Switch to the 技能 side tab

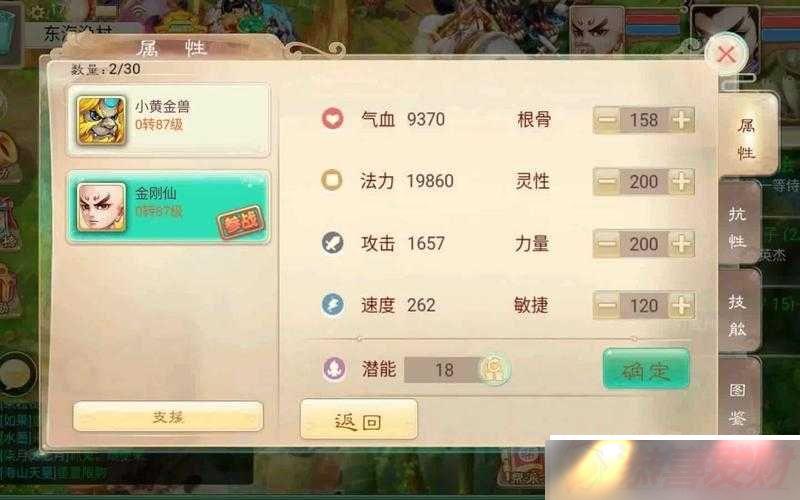[x=738, y=315]
